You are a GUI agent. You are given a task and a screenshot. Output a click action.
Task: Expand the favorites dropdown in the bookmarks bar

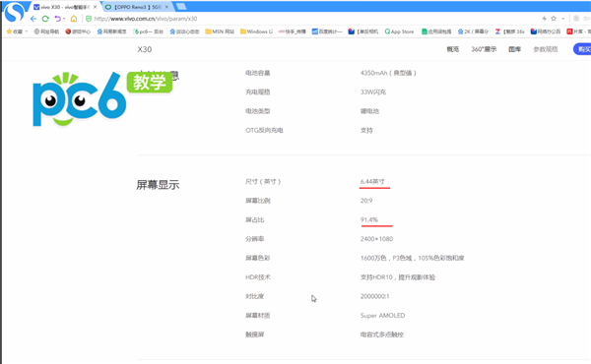[27, 31]
